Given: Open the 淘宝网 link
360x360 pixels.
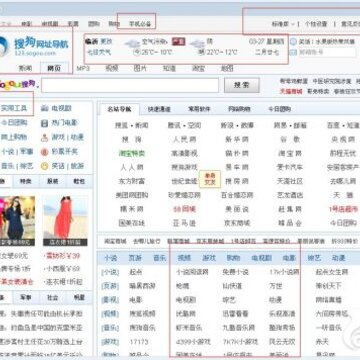Looking at the screenshot, I should 290,154.
